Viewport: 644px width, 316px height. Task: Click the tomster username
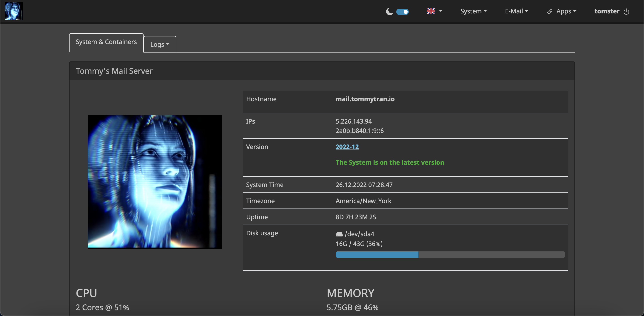(x=607, y=11)
